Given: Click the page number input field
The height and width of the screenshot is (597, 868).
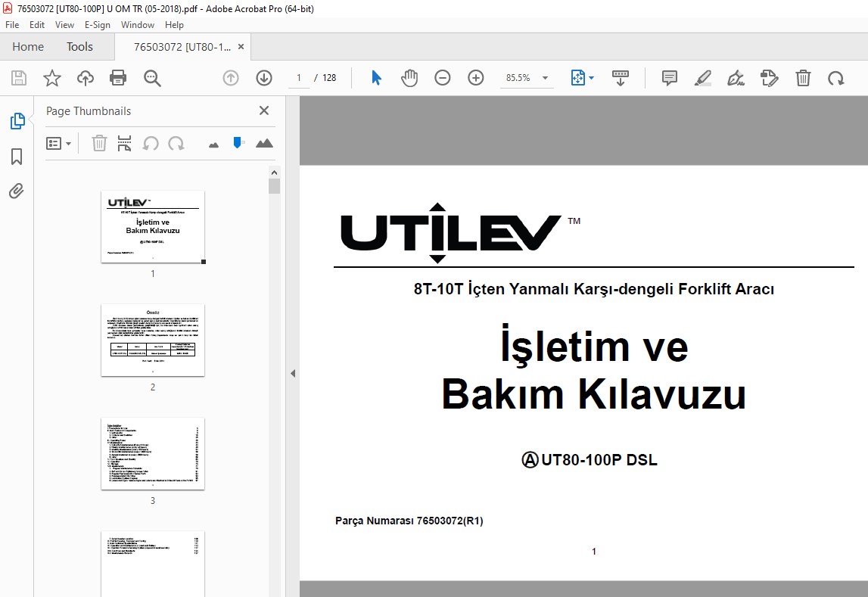Looking at the screenshot, I should click(299, 78).
